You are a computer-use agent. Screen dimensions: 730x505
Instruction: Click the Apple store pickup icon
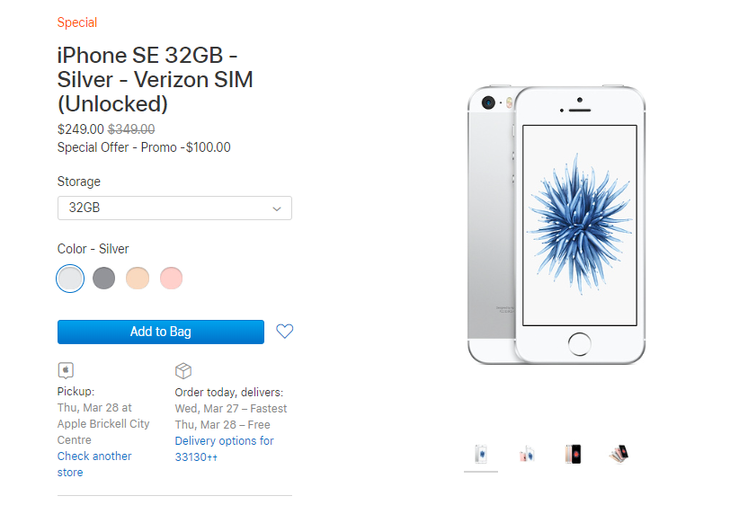[x=66, y=370]
